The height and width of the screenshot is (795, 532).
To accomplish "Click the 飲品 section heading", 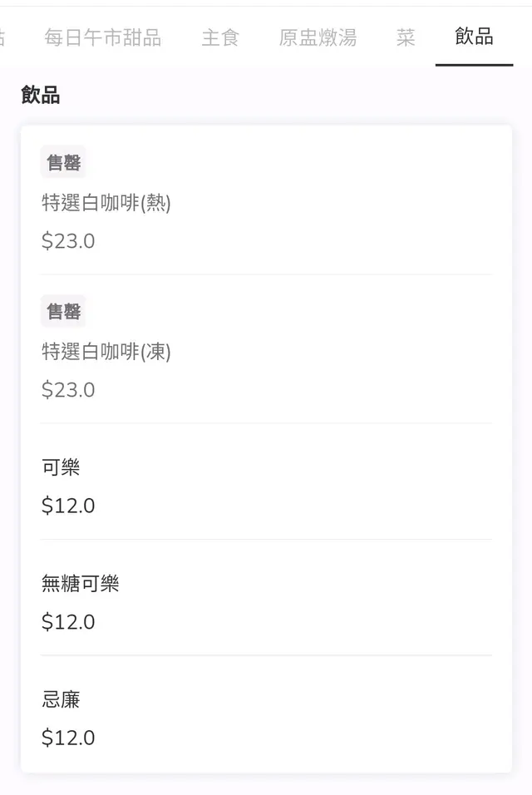I will point(41,96).
